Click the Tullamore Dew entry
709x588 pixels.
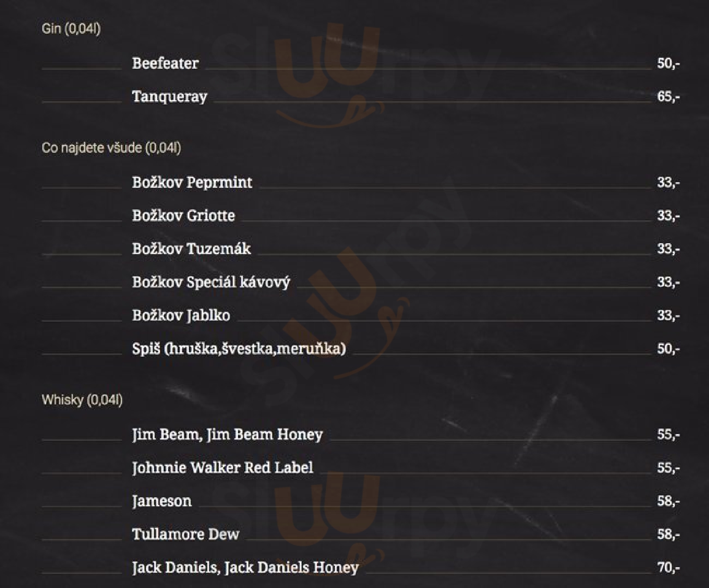click(x=185, y=535)
